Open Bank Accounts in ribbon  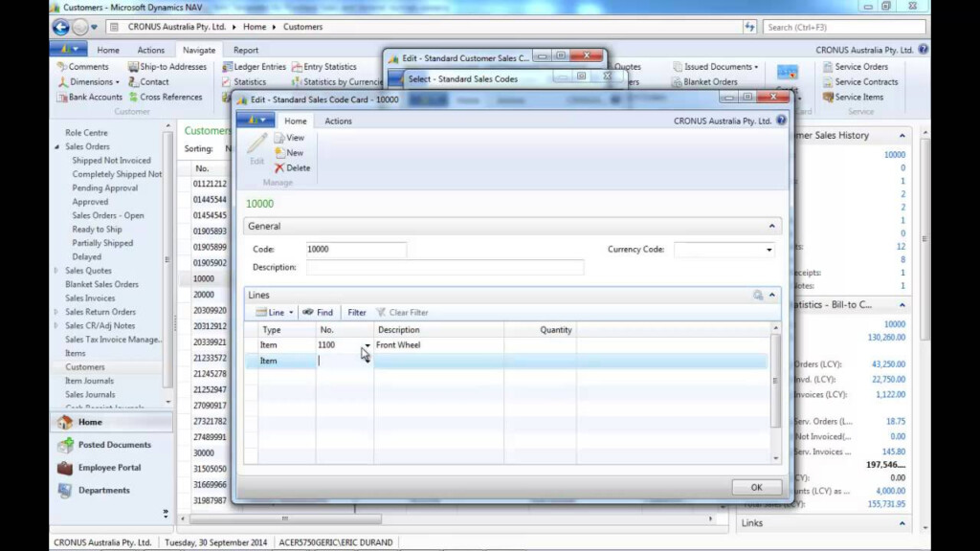[89, 97]
